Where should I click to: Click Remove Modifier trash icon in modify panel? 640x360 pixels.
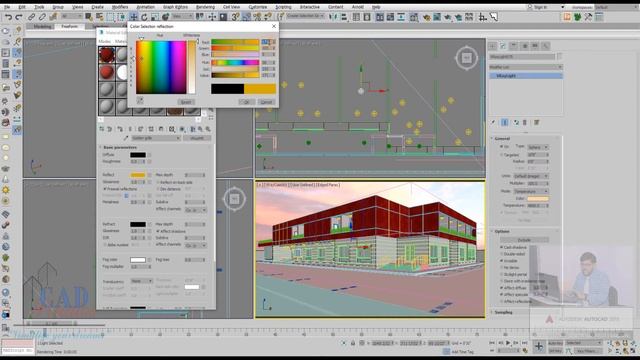pos(525,122)
